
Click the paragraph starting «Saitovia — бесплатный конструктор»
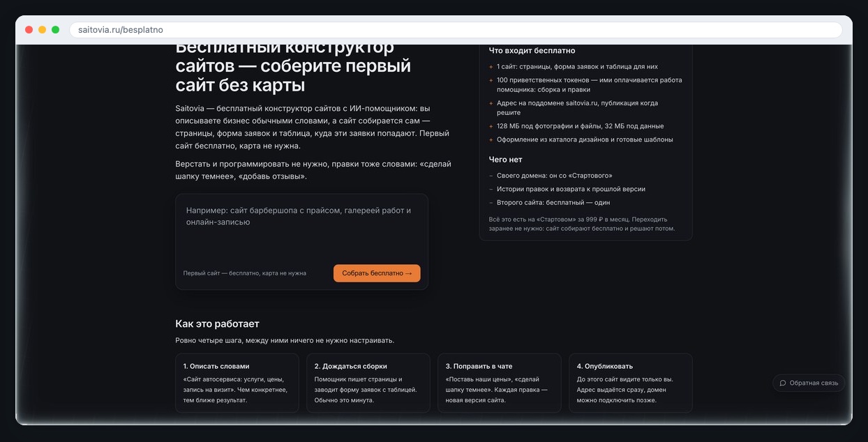point(313,128)
